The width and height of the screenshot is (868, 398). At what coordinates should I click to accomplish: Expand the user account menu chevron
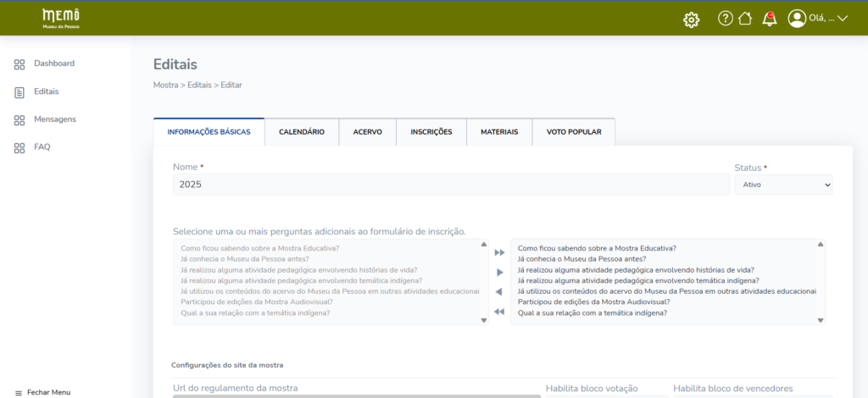(x=842, y=19)
